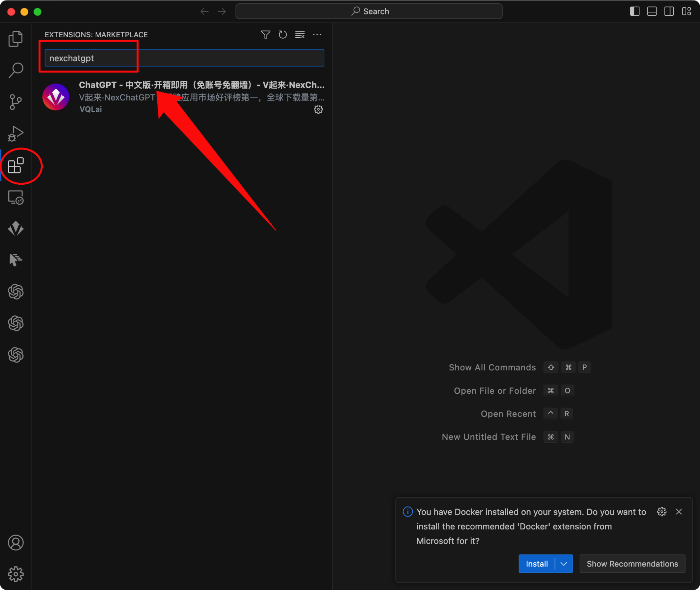Screen dimensions: 700x590
Task: Open the Explorer view icon
Action: tap(15, 39)
